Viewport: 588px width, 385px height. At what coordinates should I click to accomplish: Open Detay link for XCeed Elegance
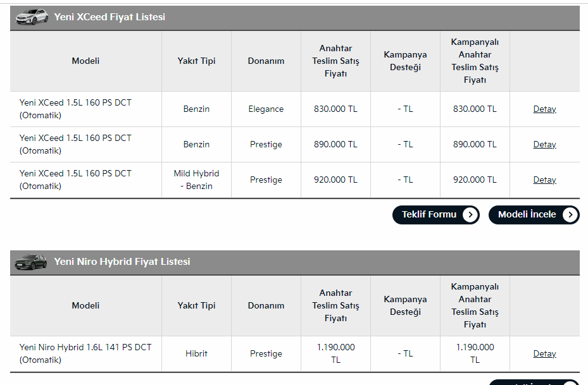544,109
